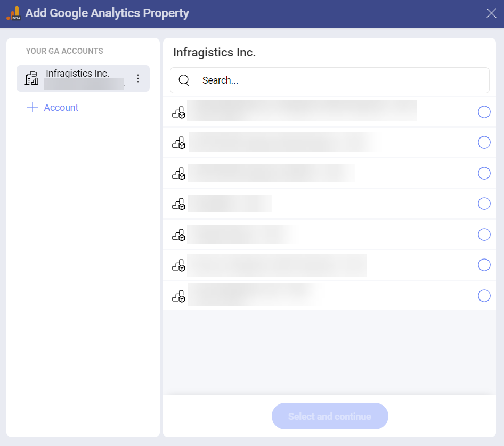Click the seventh property's cube icon
The image size is (504, 446).
(x=178, y=296)
